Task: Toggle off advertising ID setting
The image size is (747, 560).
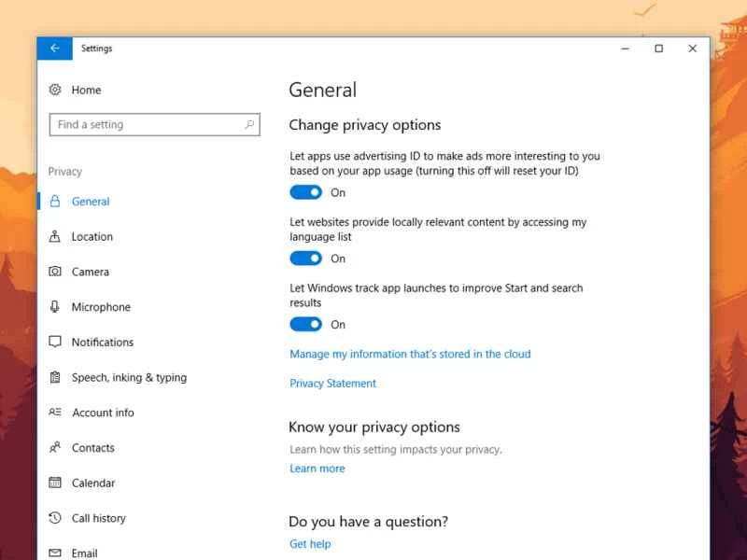Action: [304, 192]
